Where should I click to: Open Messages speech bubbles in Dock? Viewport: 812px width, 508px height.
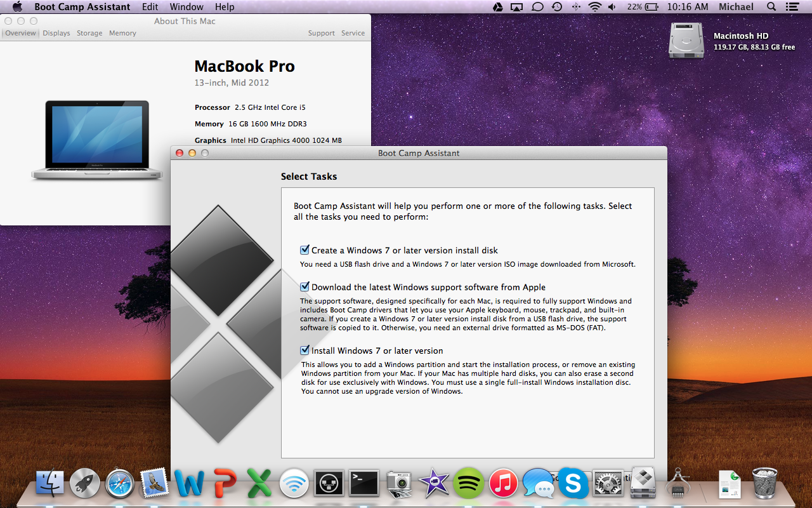click(538, 484)
